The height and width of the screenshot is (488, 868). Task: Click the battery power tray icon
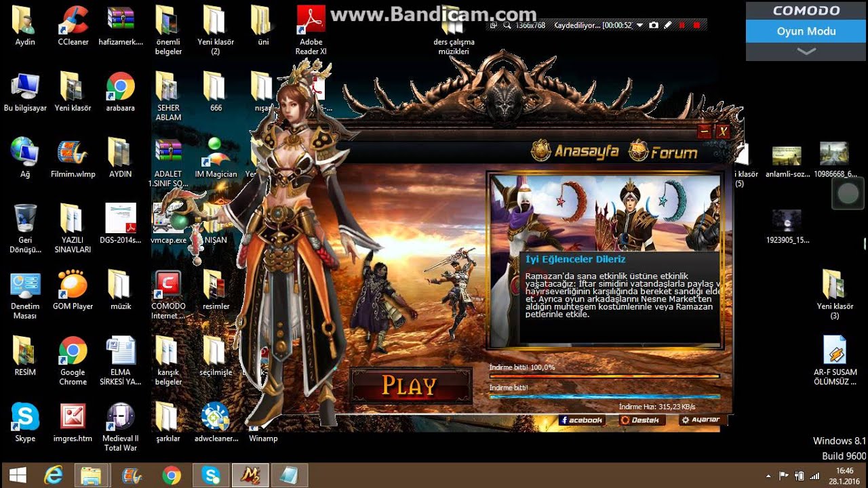800,476
